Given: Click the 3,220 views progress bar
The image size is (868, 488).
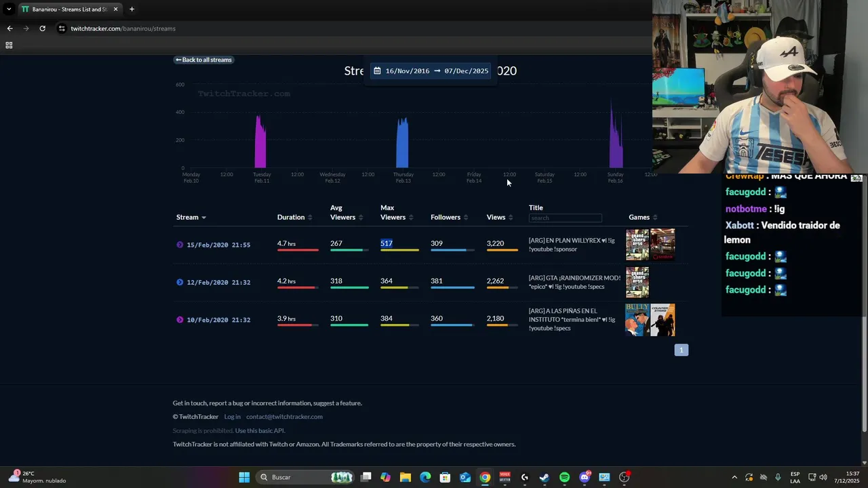Looking at the screenshot, I should coord(502,250).
